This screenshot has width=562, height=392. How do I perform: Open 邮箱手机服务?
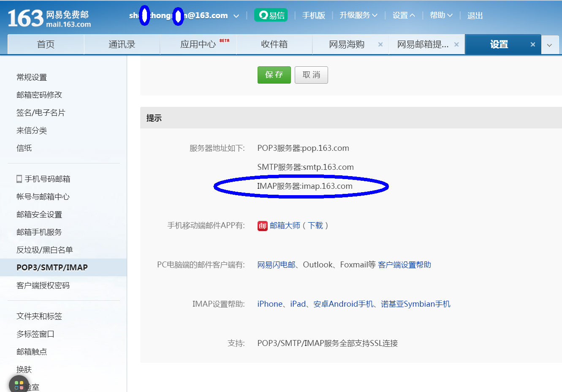point(39,232)
